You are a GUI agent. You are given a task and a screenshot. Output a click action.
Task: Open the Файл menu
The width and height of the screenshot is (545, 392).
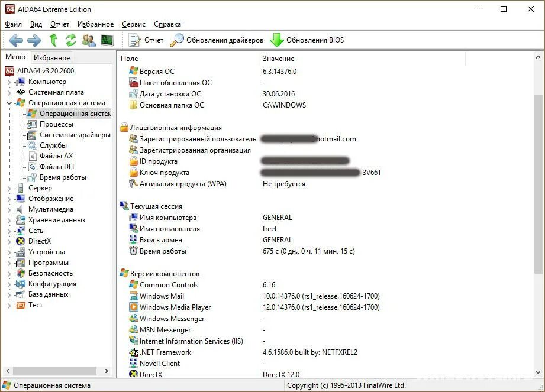pyautogui.click(x=13, y=24)
